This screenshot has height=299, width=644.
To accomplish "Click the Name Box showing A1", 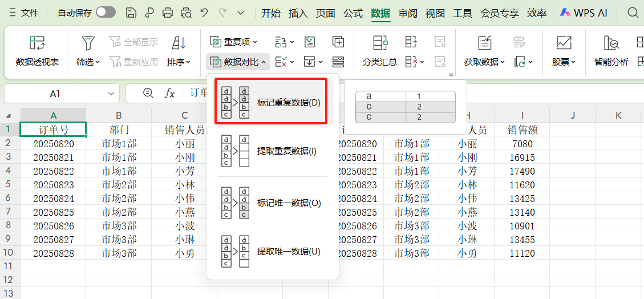I will pos(55,94).
